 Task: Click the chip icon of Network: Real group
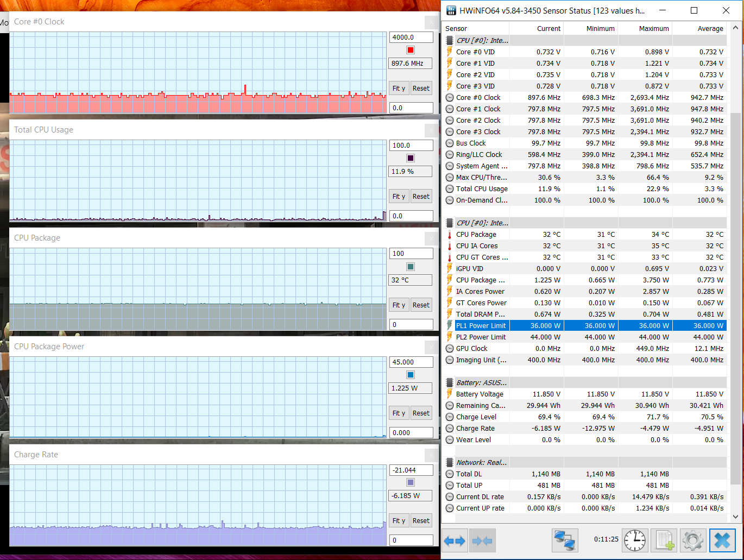(450, 463)
